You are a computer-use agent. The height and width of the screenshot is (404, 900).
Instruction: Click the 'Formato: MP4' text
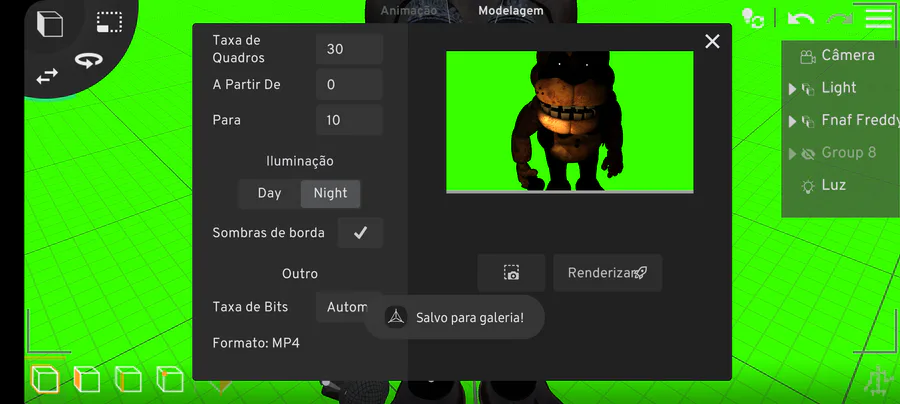pyautogui.click(x=256, y=343)
